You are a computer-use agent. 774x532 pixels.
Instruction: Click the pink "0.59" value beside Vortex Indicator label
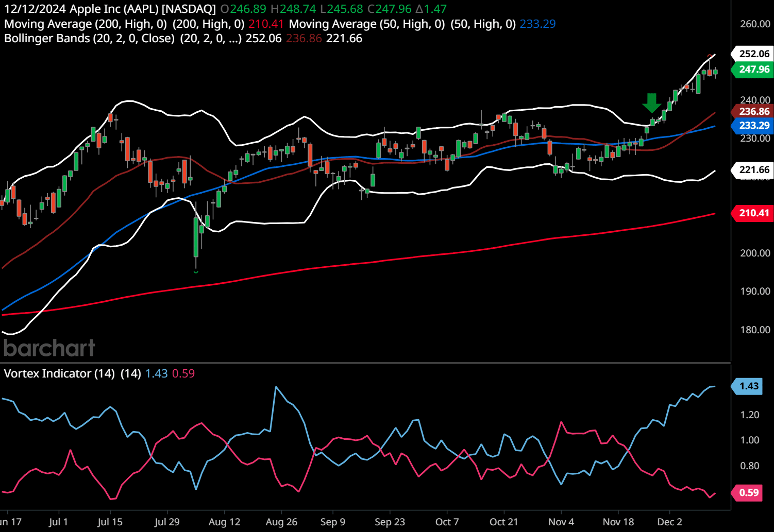pos(183,373)
